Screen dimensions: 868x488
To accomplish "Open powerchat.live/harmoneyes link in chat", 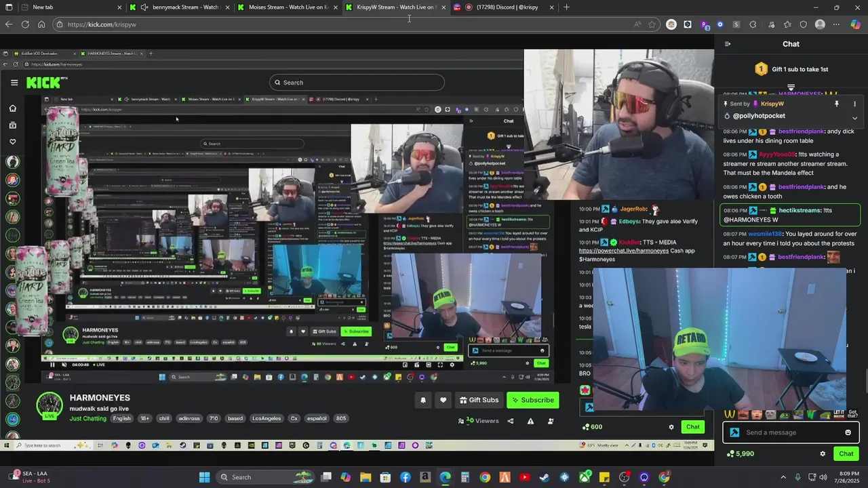I will pos(624,251).
